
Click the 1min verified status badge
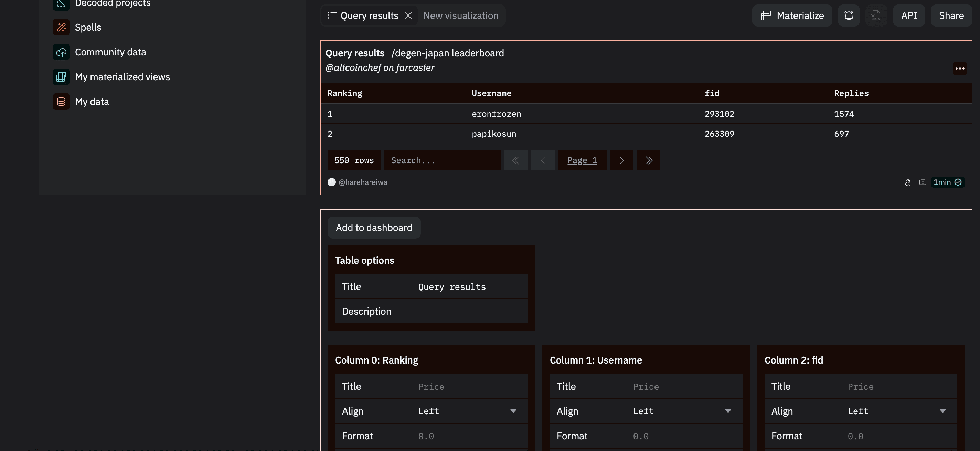(947, 182)
